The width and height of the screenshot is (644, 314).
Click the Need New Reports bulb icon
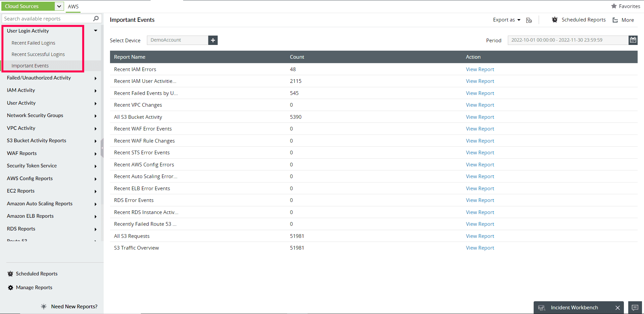pos(43,306)
